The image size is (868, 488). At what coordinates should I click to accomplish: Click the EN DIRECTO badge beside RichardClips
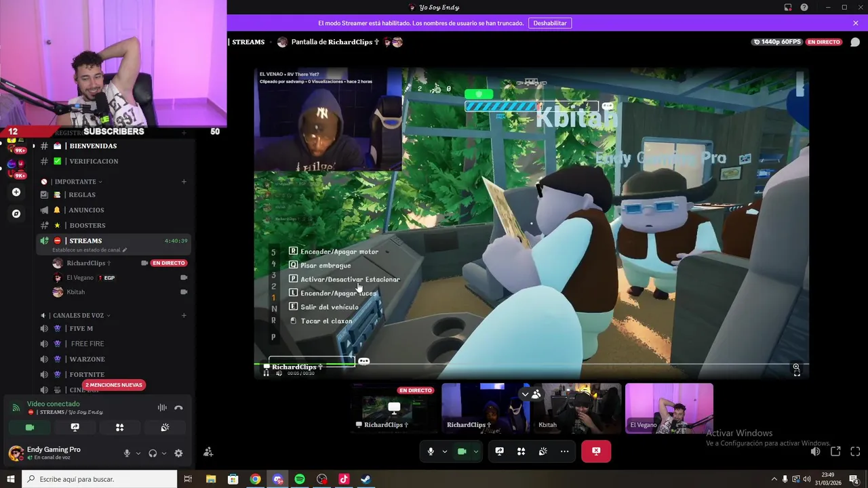pyautogui.click(x=169, y=263)
